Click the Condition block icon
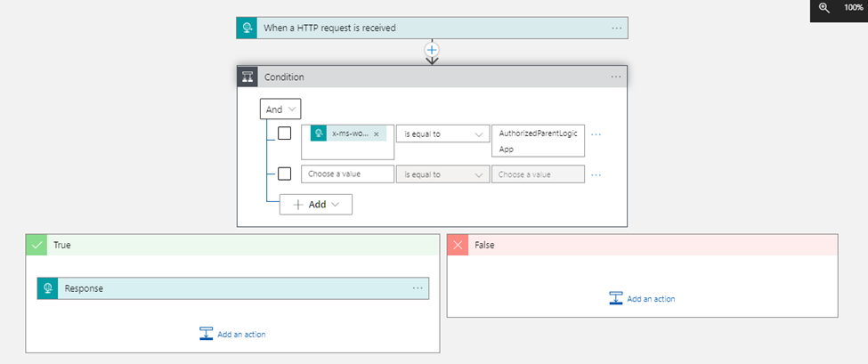 click(x=247, y=77)
